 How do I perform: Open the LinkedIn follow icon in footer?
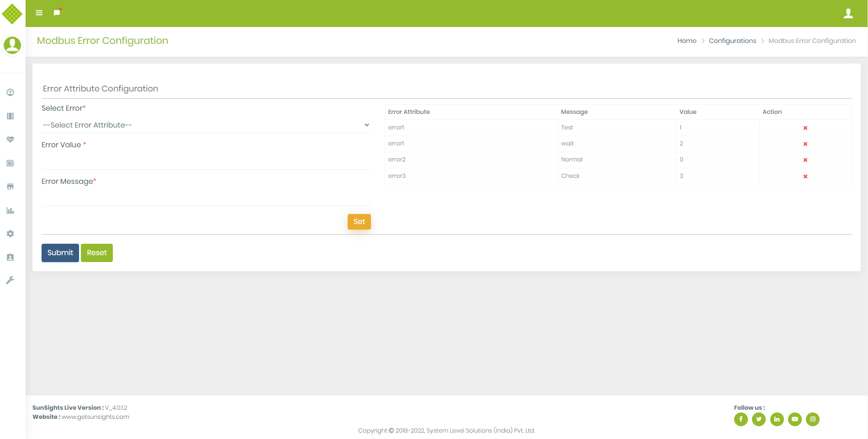(777, 419)
